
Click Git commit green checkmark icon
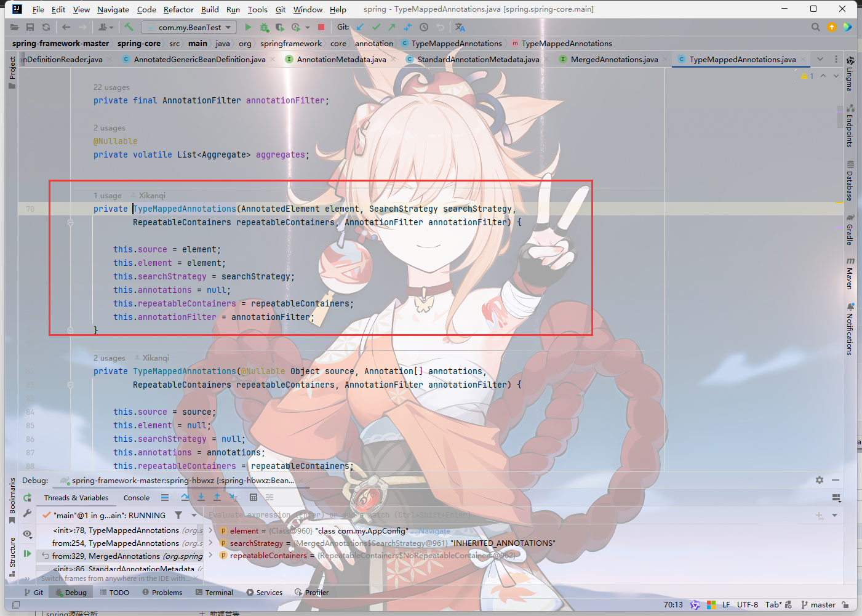(376, 27)
